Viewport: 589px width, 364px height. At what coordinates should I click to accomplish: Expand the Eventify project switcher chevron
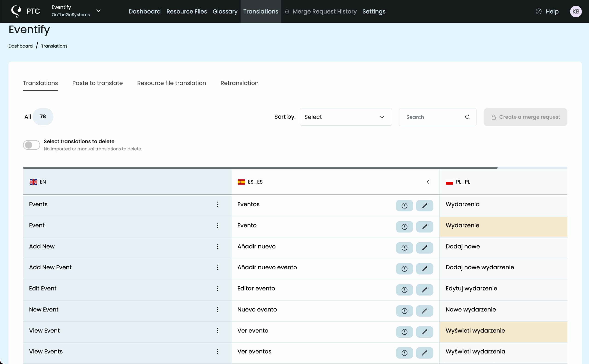[x=98, y=11]
